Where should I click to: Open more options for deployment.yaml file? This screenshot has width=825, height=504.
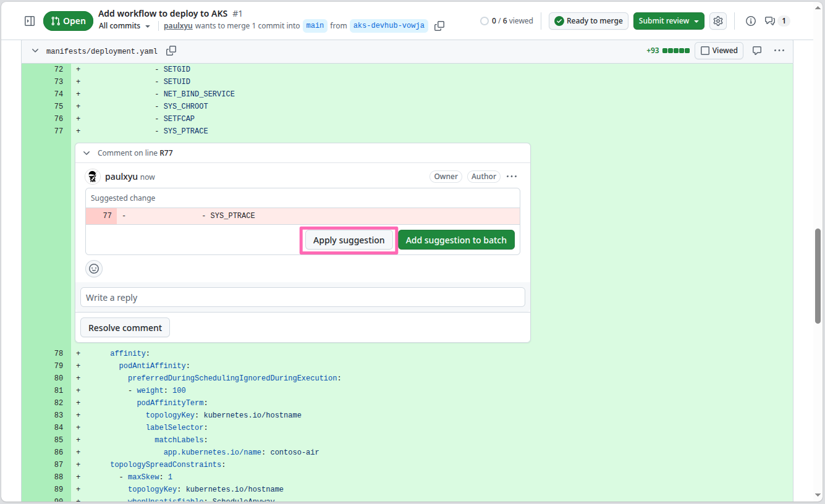click(x=779, y=51)
